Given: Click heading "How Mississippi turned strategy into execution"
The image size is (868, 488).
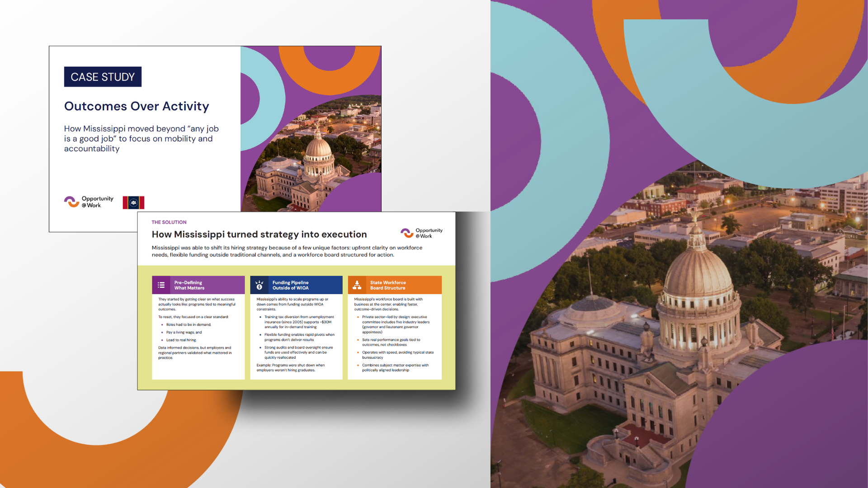Looking at the screenshot, I should (259, 235).
